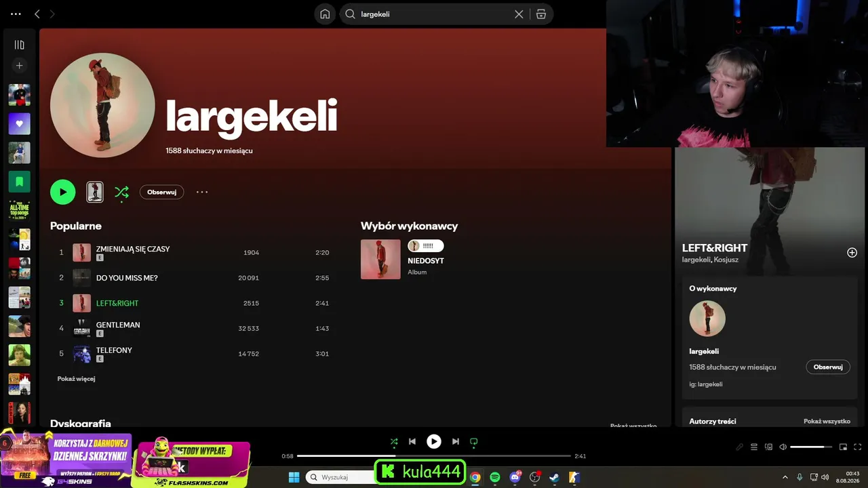Open lyrics with the microphone icon
Image resolution: width=868 pixels, height=488 pixels.
740,447
